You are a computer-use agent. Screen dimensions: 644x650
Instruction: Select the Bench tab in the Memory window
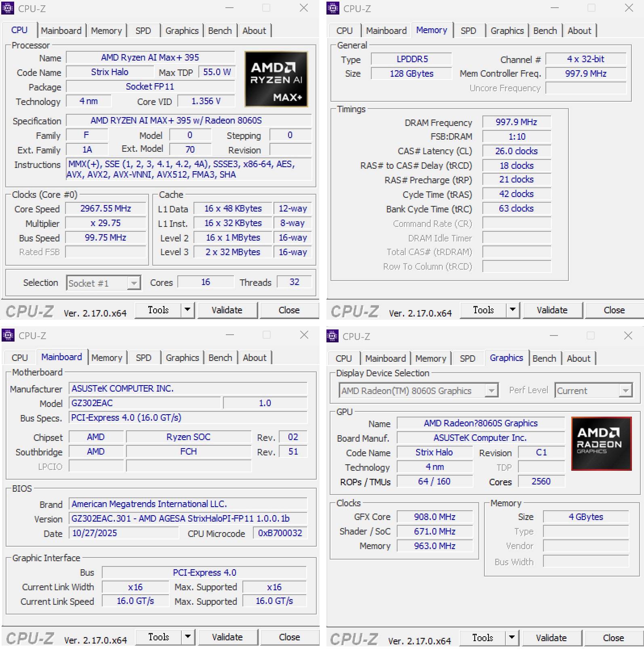coord(545,31)
